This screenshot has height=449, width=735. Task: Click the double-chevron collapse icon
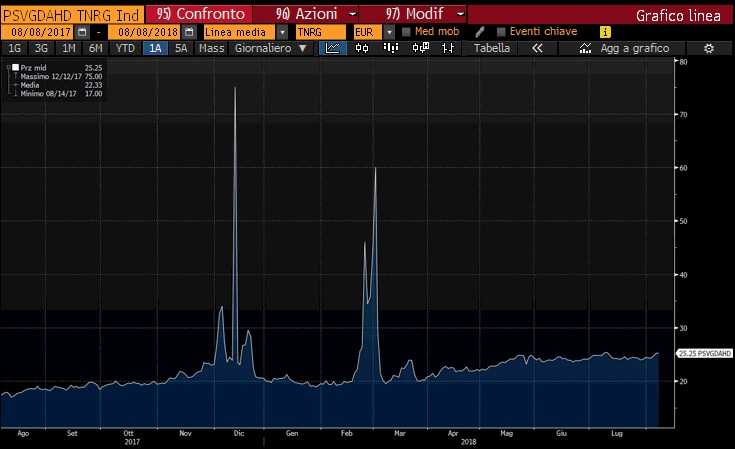point(537,48)
